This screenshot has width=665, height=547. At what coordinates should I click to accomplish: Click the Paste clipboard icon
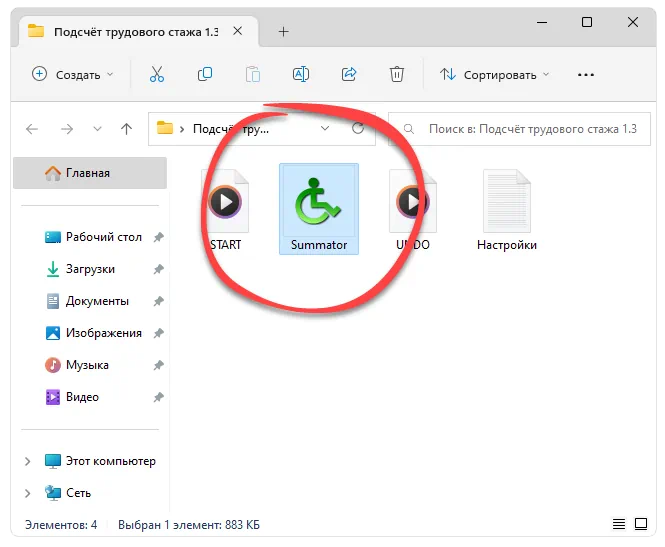coord(253,74)
